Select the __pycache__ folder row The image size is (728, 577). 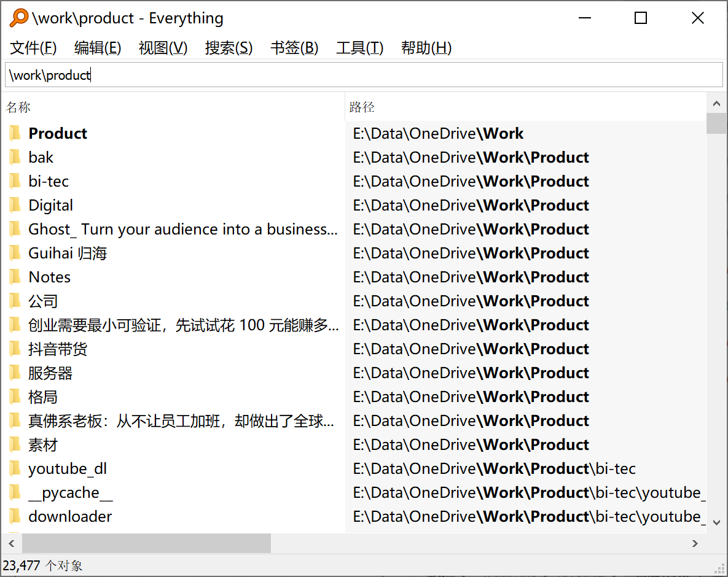pos(70,493)
